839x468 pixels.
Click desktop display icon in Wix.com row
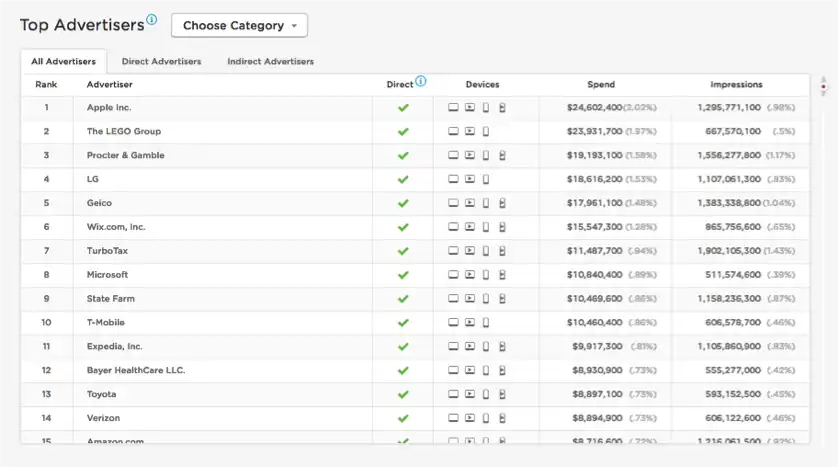point(453,227)
